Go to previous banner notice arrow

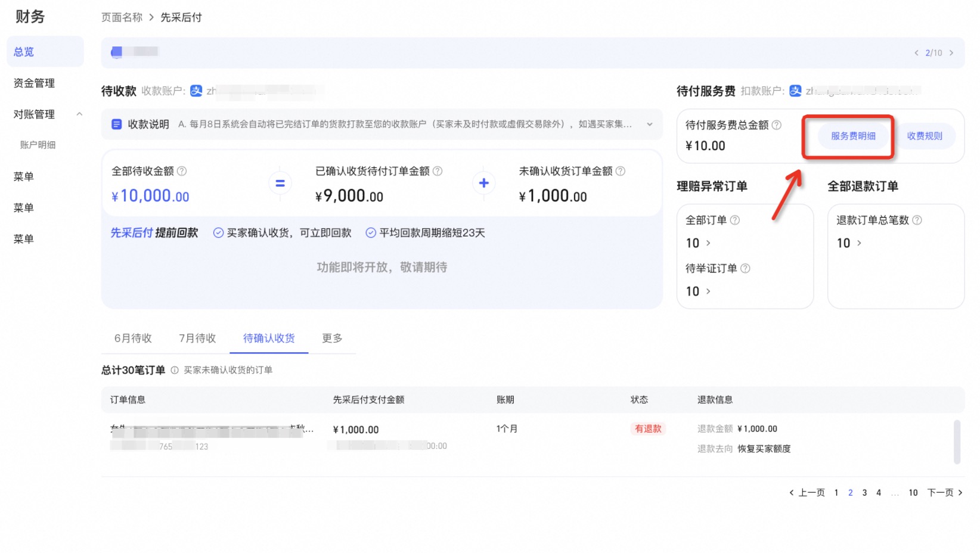coord(916,53)
